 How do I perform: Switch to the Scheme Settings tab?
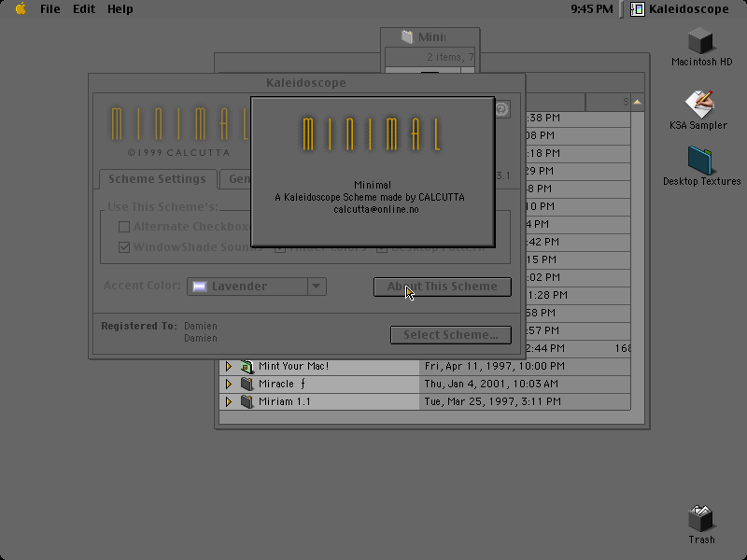[x=157, y=179]
